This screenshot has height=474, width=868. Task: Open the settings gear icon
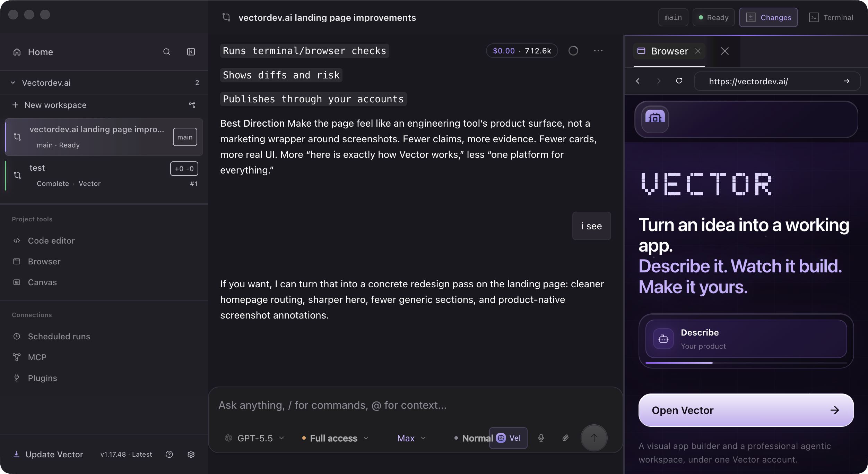click(x=191, y=454)
